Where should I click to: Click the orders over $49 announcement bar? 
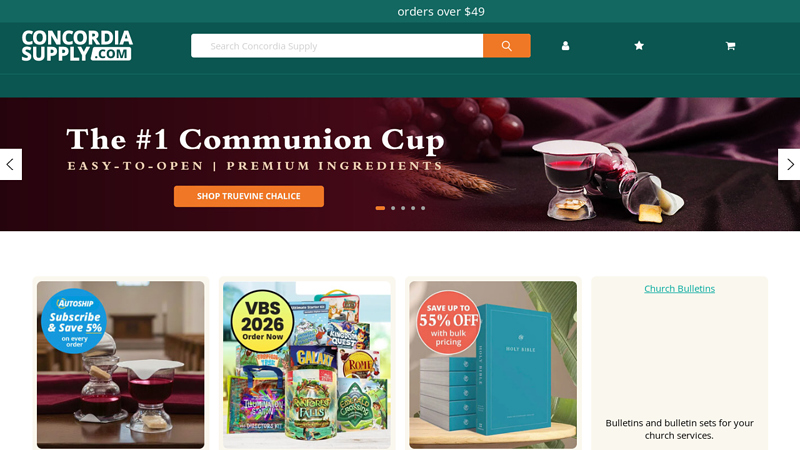[441, 11]
